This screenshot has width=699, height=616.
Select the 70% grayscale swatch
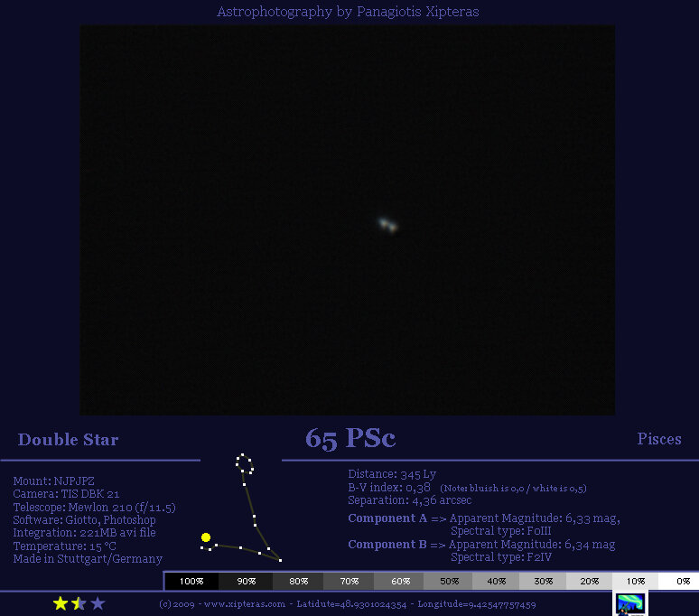[349, 582]
